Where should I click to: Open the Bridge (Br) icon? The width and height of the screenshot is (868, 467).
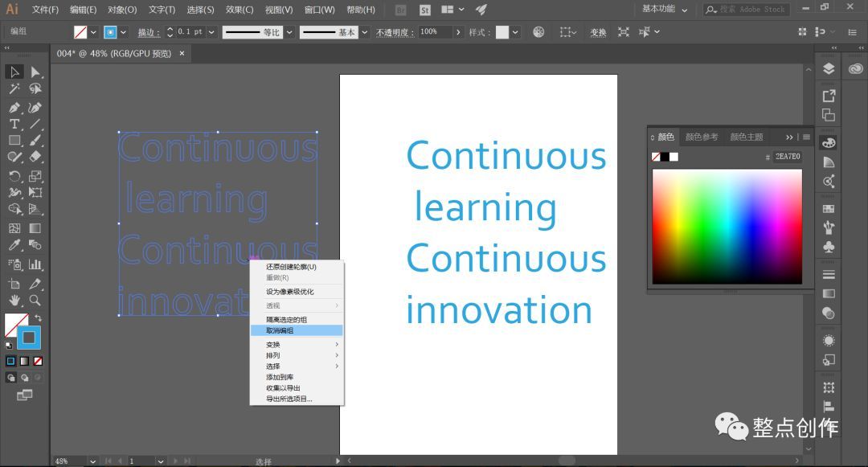tap(401, 10)
